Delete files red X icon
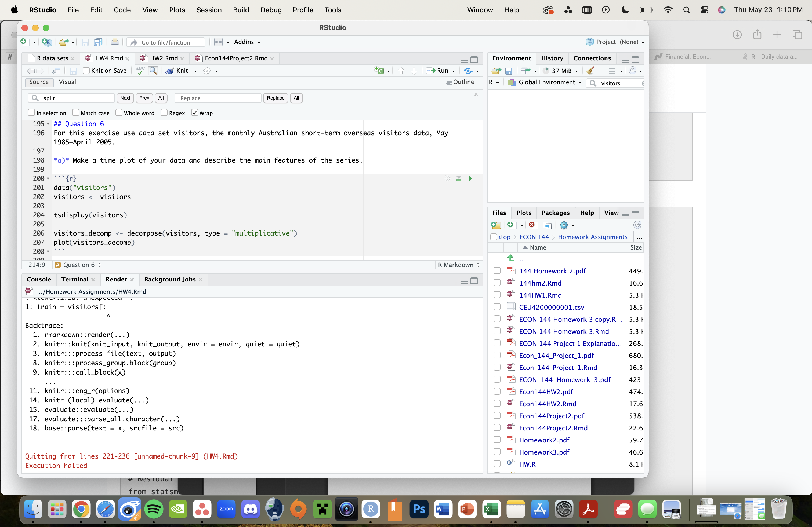The width and height of the screenshot is (812, 527). [x=532, y=225]
